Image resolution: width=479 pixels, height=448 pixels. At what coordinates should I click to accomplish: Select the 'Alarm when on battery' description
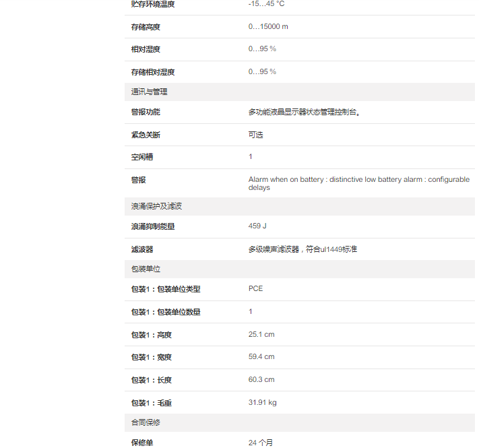358,183
